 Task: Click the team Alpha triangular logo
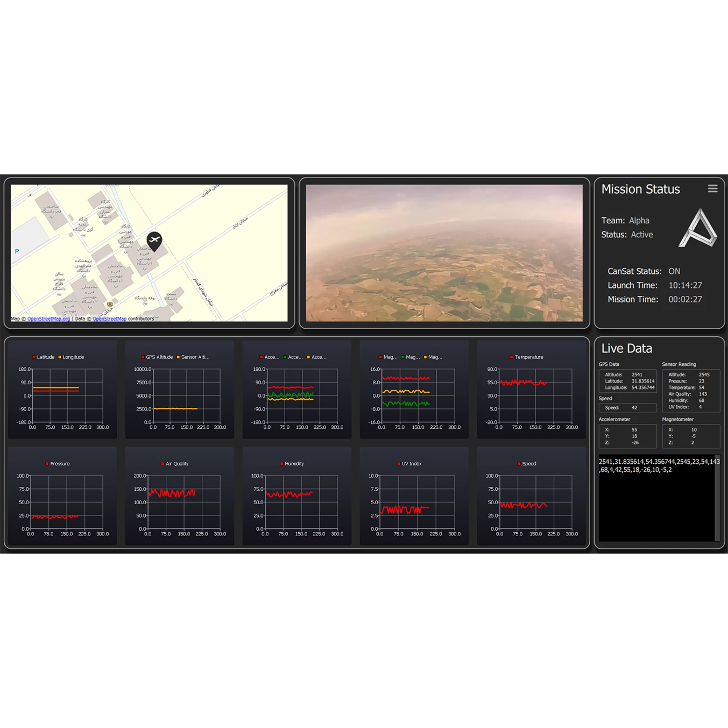(698, 228)
